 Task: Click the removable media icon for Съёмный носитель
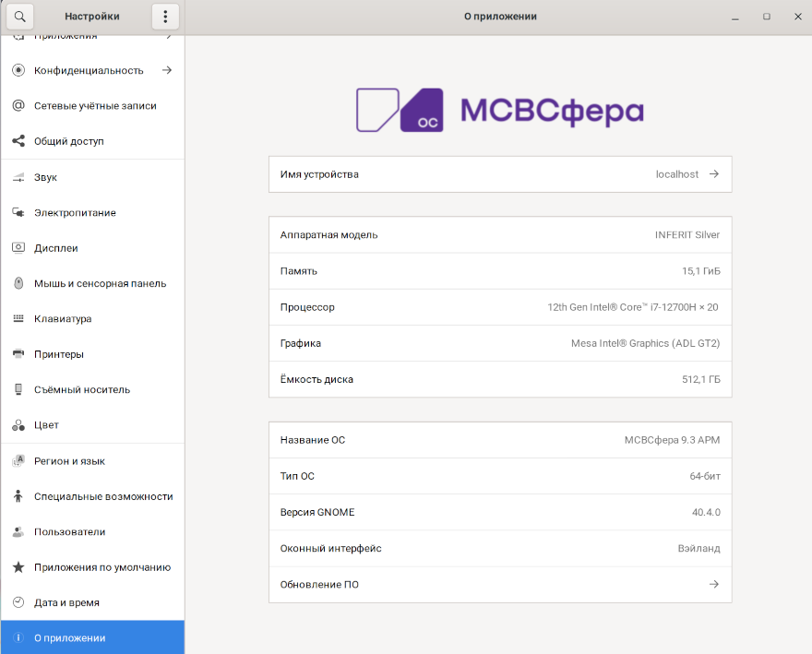point(18,389)
